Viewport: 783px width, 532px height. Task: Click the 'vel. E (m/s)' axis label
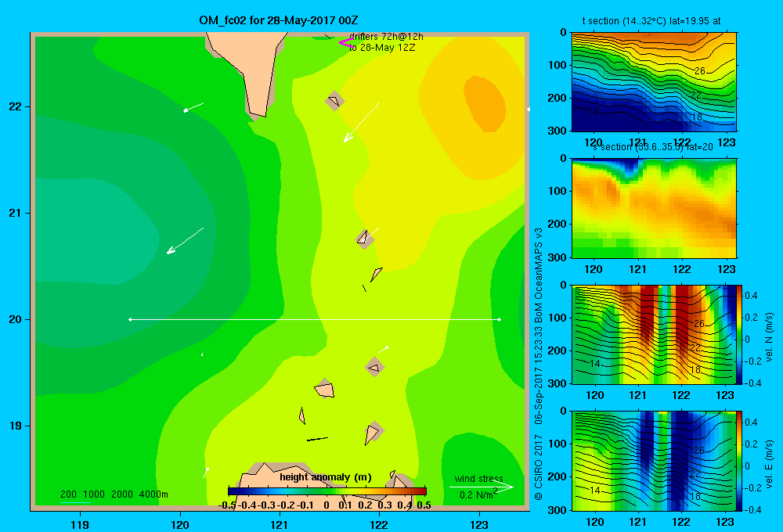(x=769, y=463)
